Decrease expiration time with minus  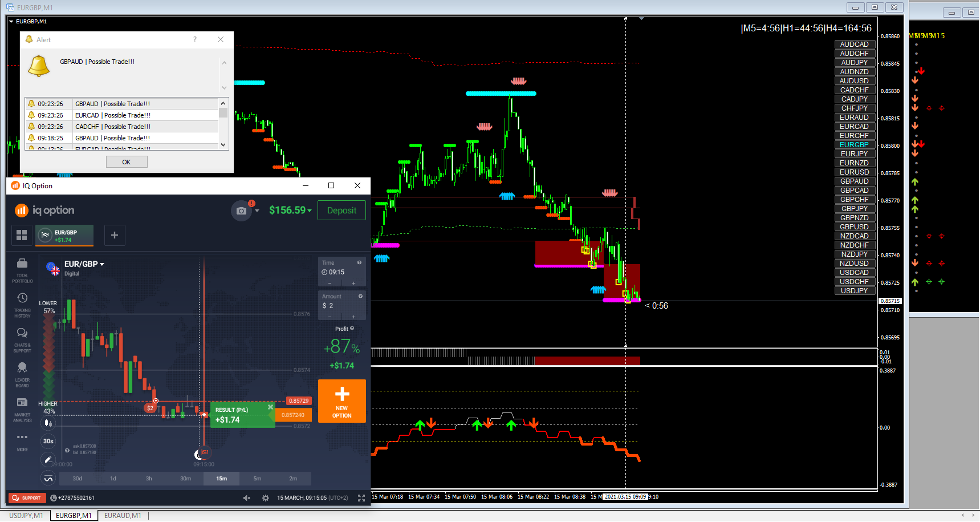click(x=330, y=283)
